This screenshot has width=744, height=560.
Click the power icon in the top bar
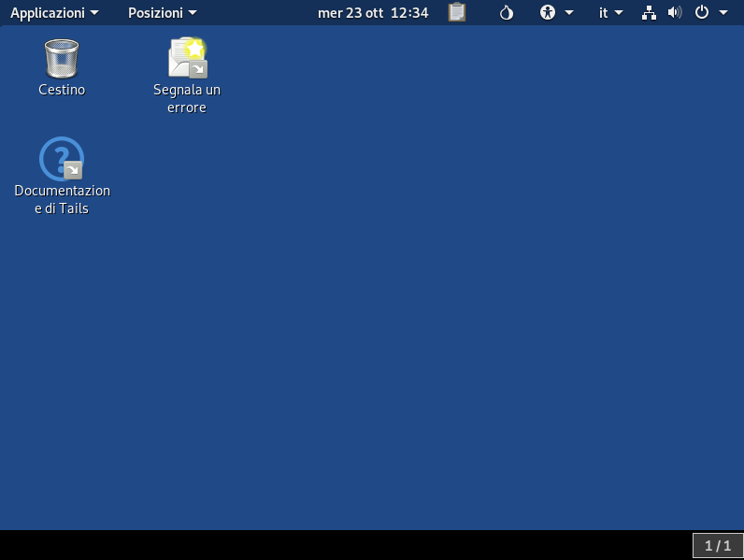tap(702, 13)
